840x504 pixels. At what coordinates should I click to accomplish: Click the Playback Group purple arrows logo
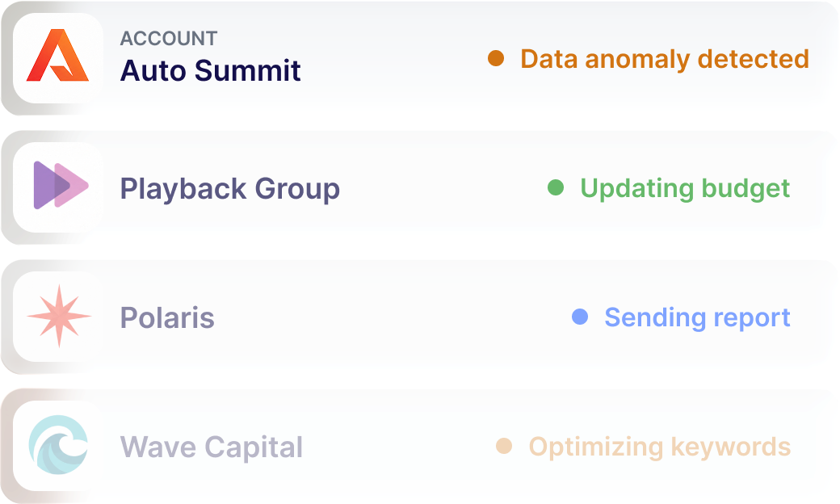61,185
